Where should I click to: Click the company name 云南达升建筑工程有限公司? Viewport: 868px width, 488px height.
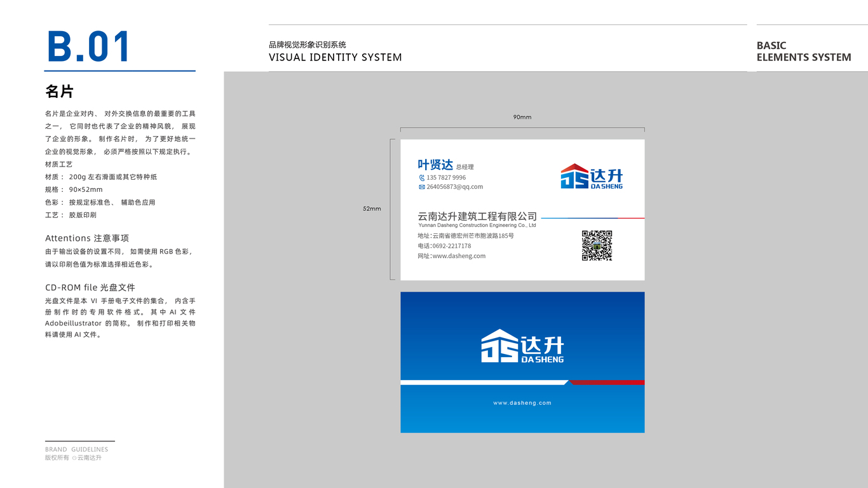(x=477, y=217)
